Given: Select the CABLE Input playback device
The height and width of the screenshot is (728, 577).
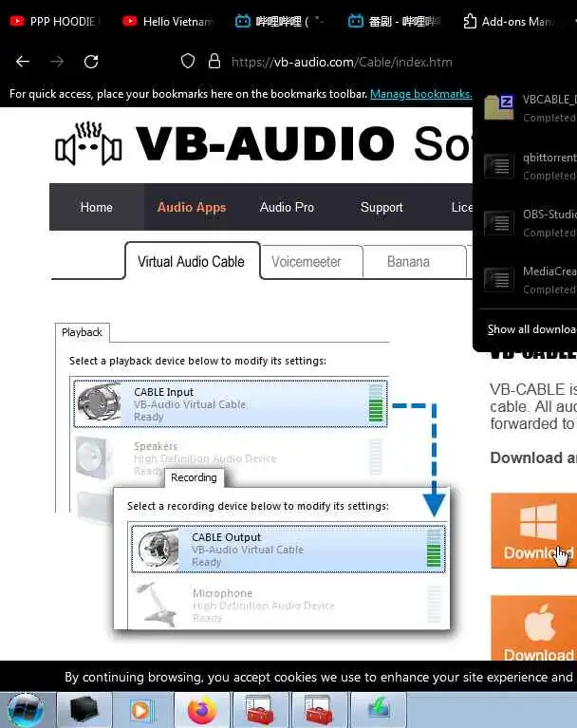Looking at the screenshot, I should (231, 403).
